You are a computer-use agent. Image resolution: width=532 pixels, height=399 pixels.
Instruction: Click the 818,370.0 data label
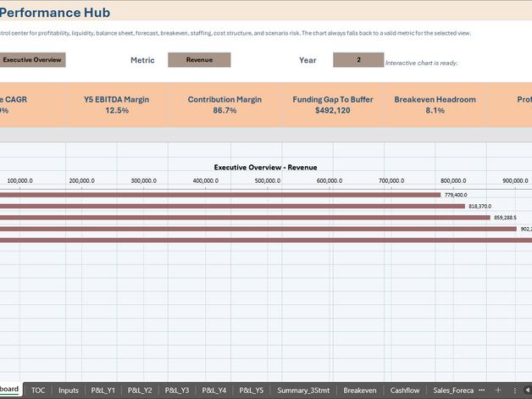click(479, 207)
